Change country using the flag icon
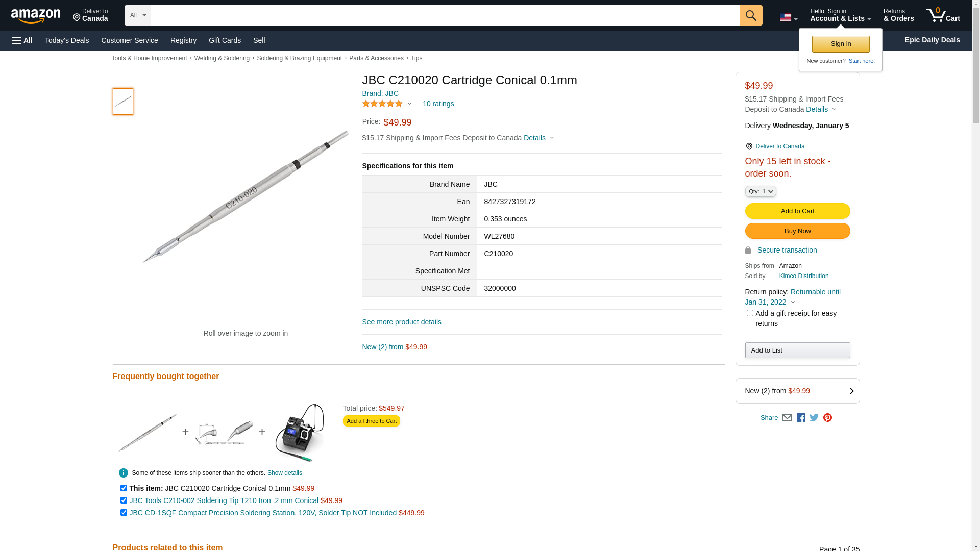This screenshot has width=980, height=551. (789, 18)
